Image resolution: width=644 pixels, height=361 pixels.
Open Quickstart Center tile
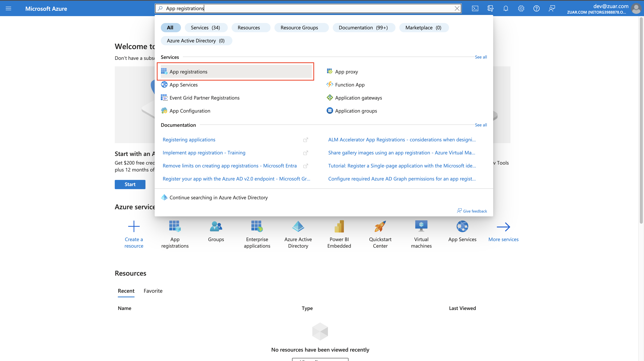pyautogui.click(x=380, y=234)
